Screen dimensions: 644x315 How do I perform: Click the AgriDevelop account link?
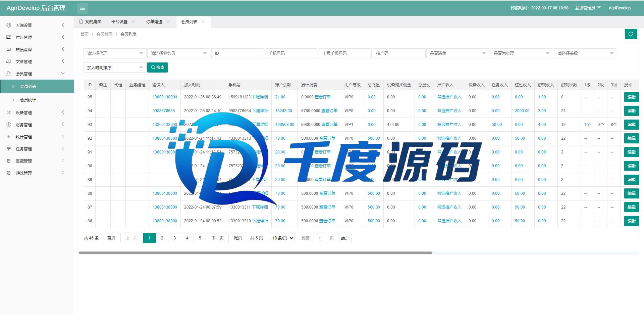pos(620,8)
